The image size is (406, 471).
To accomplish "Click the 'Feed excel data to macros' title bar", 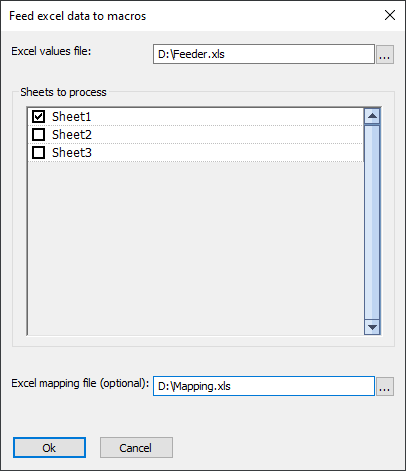I will 78,16.
